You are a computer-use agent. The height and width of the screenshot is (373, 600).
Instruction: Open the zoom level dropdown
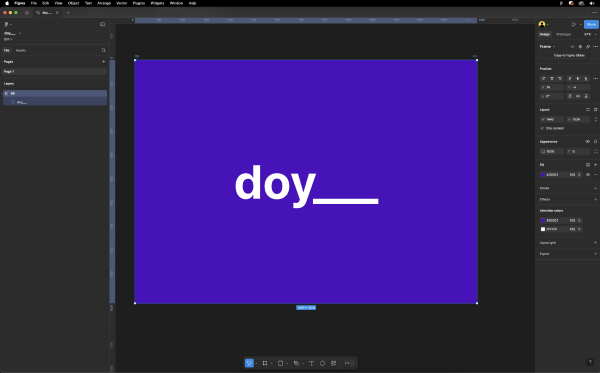[x=590, y=34]
